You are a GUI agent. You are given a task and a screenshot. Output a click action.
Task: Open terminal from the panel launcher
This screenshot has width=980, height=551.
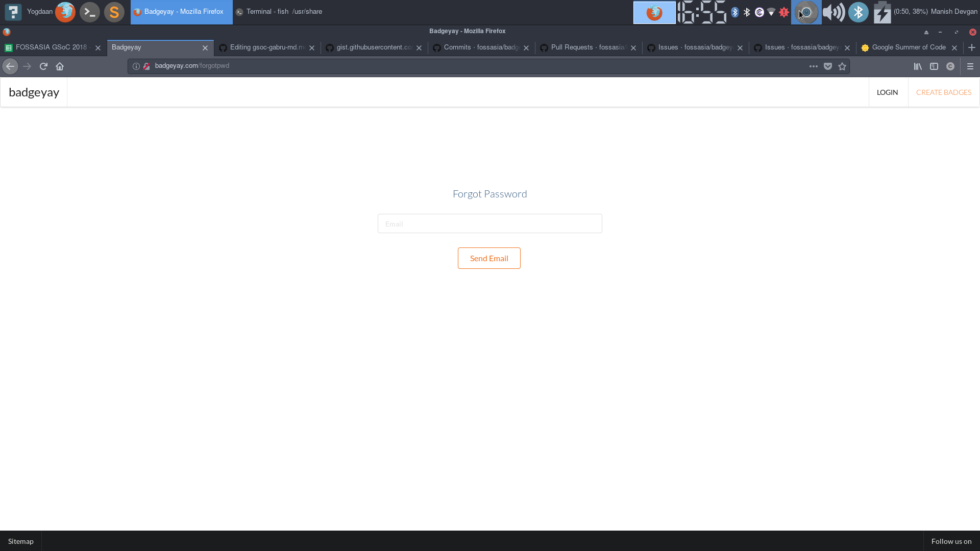(x=90, y=12)
